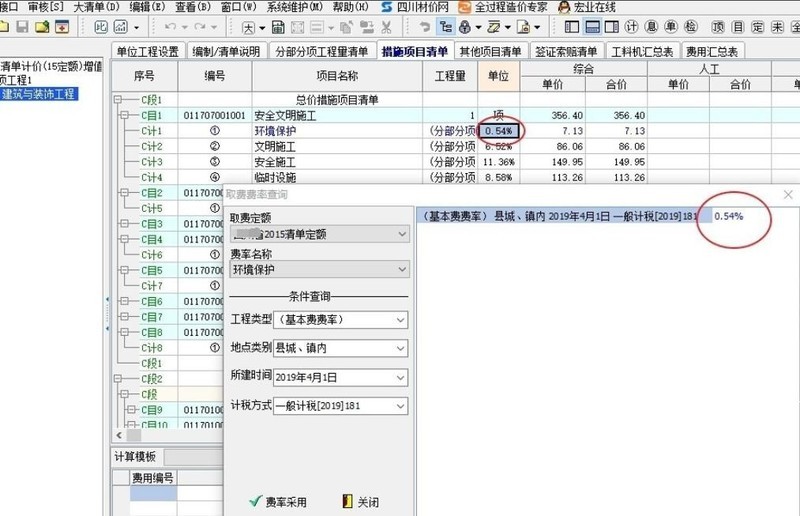Select the 0.54% unit cell of 环境保护
800x516 pixels.
pyautogui.click(x=498, y=131)
